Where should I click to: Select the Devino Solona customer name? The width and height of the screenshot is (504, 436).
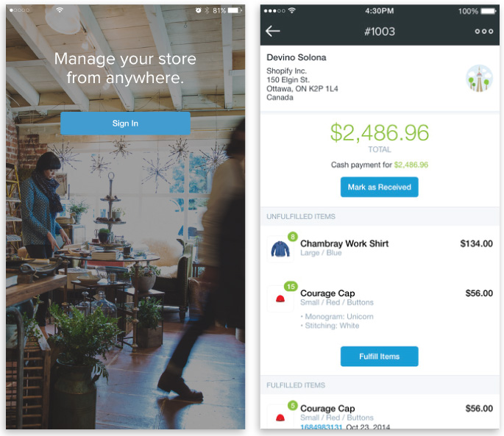click(297, 57)
